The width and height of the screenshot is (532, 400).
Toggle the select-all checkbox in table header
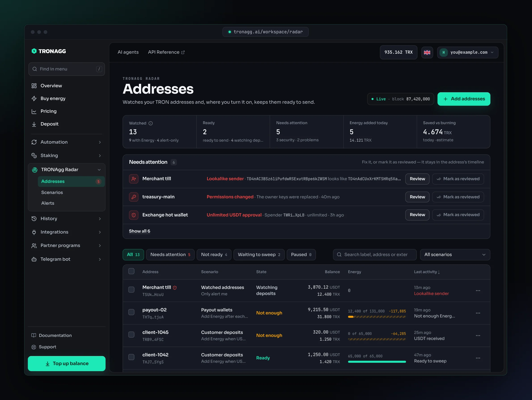coord(131,271)
